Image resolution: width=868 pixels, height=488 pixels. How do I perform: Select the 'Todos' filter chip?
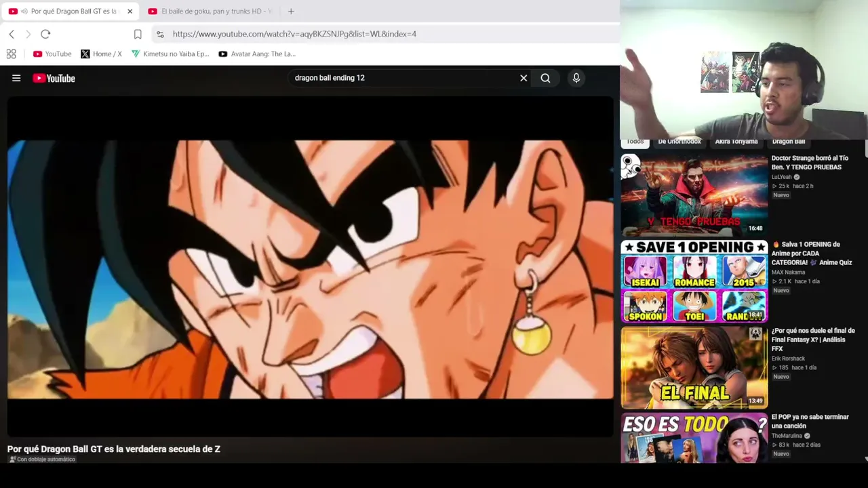[635, 142]
